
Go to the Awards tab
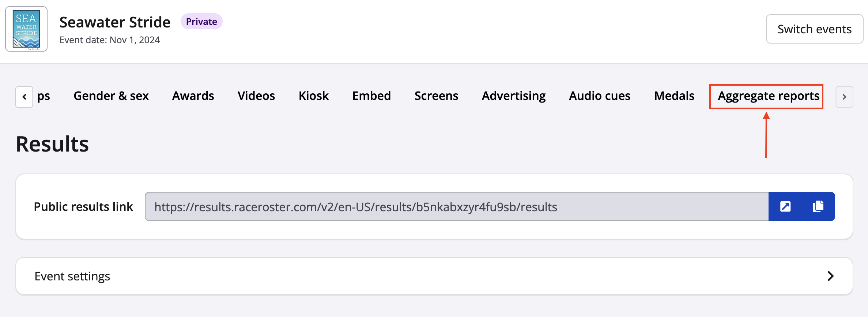click(x=193, y=96)
